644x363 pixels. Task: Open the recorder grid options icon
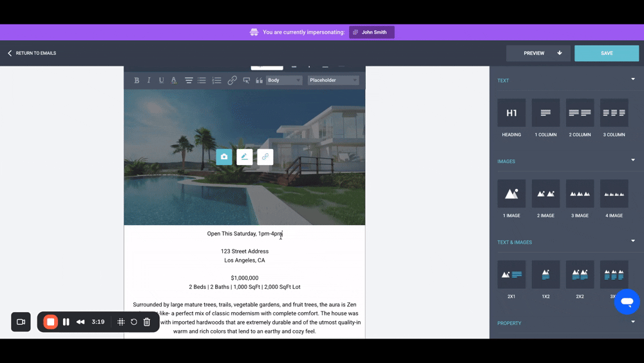(121, 322)
